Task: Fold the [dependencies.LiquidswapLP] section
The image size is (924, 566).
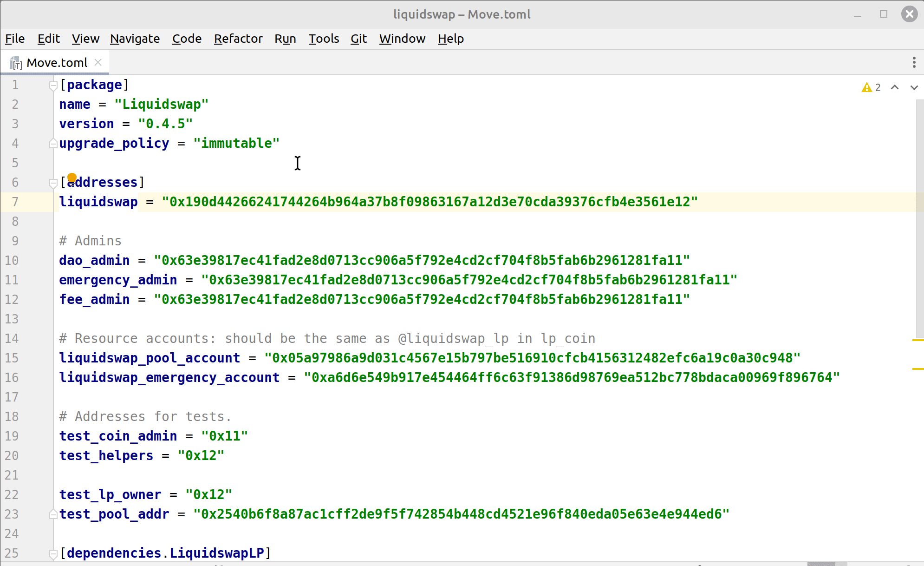Action: coord(53,553)
